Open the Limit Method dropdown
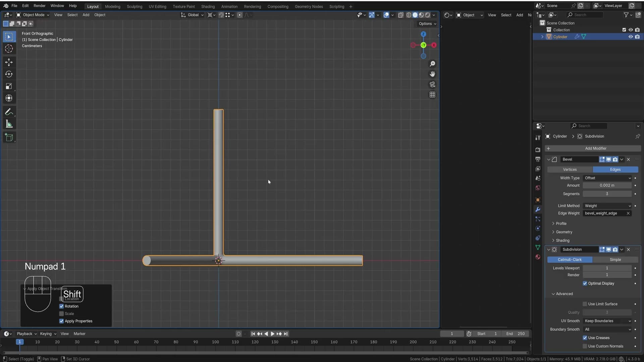 [x=607, y=206]
